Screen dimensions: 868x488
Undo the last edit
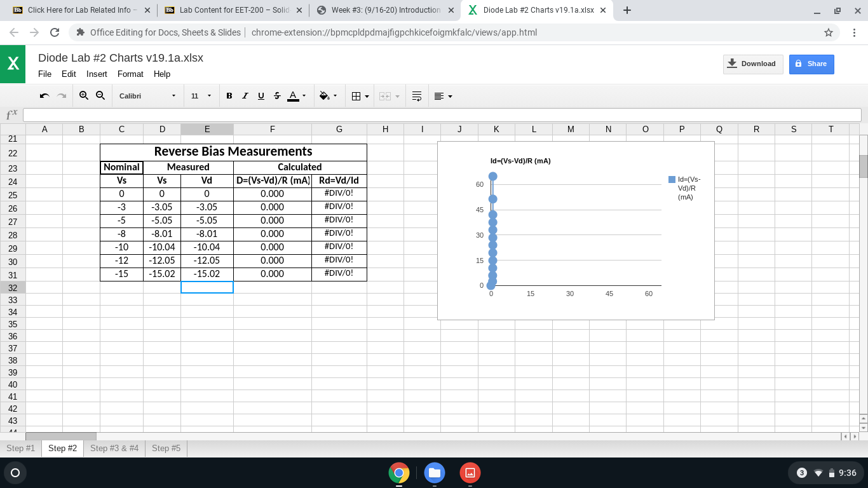coord(44,96)
